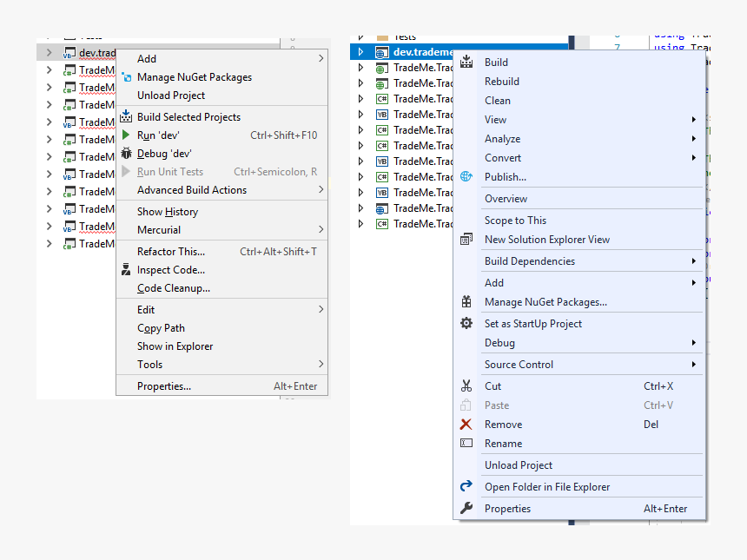The width and height of the screenshot is (747, 560).
Task: Click the Set as StartUp Project gear icon
Action: [x=466, y=323]
